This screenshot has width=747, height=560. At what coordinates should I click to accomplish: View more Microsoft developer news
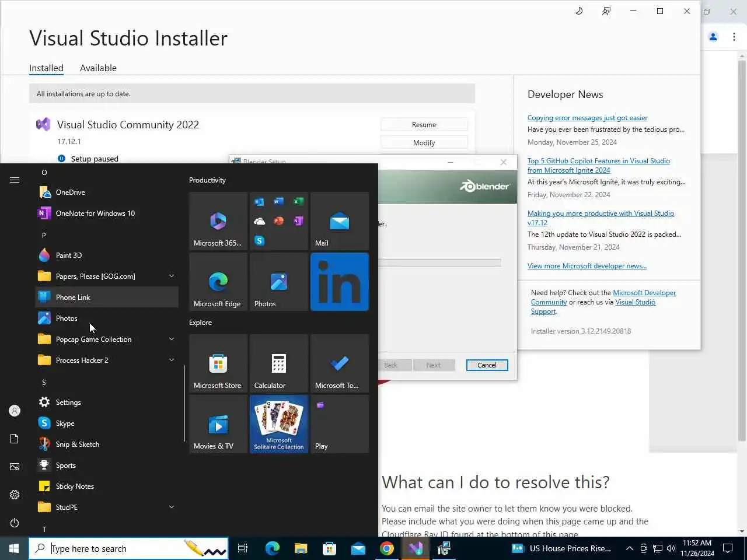click(x=587, y=266)
